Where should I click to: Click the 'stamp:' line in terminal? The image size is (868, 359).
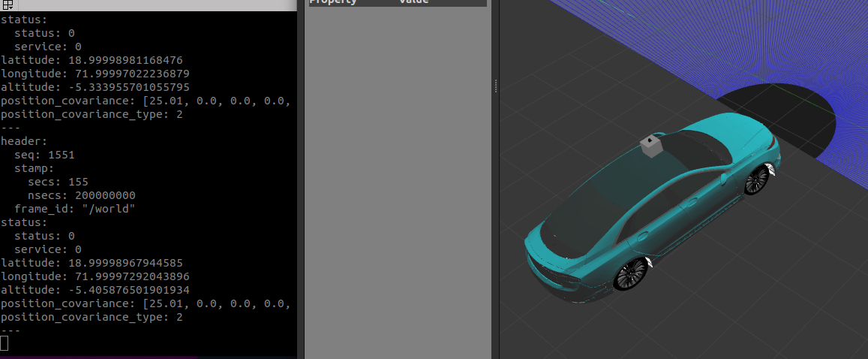point(35,168)
